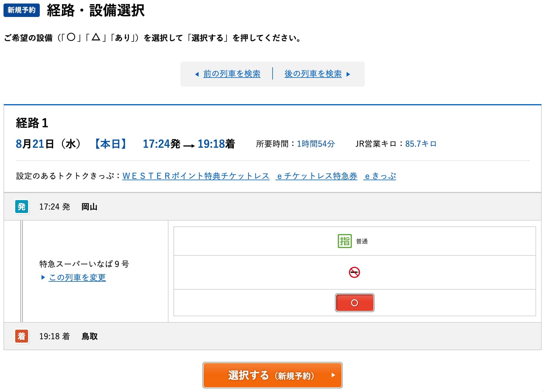Click the no-smoking icon

click(354, 272)
